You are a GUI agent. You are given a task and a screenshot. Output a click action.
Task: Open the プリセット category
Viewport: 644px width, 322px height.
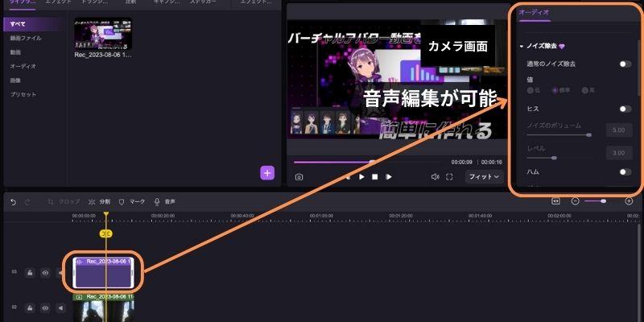(x=23, y=94)
